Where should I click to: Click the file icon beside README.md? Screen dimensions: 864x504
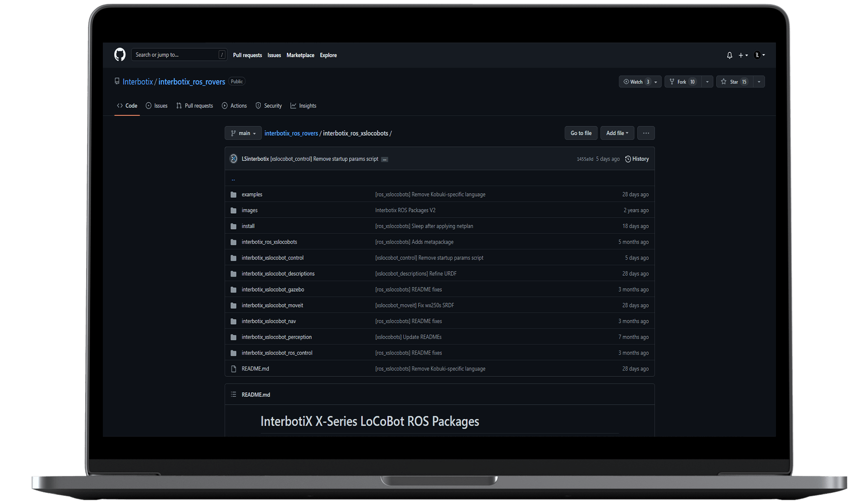tap(233, 369)
